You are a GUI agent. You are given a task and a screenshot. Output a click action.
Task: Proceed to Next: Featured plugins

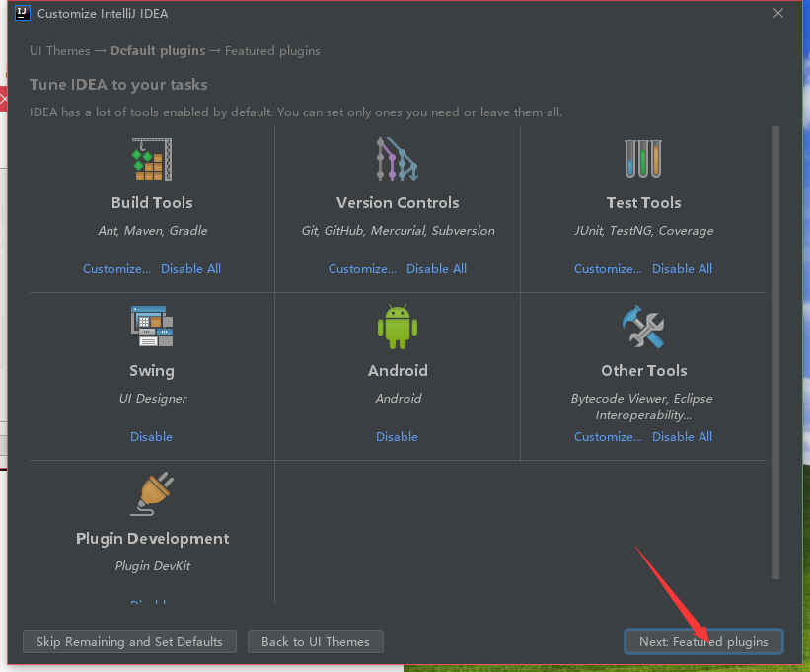tap(703, 641)
